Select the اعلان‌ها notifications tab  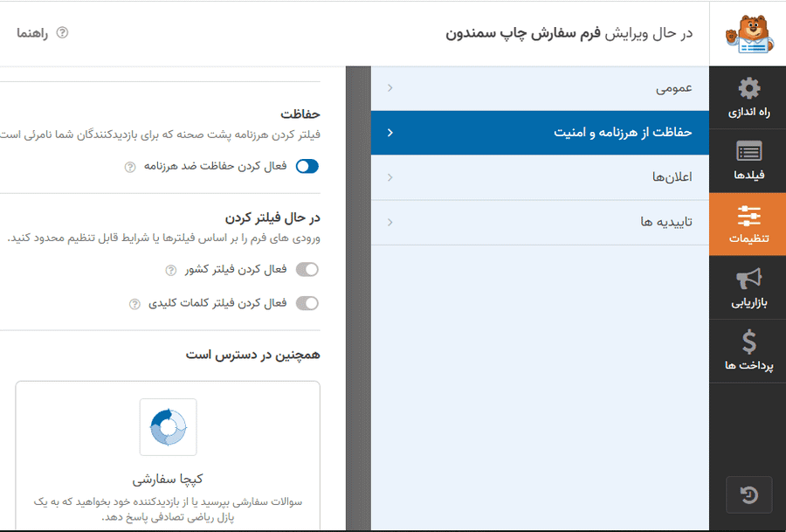[x=540, y=177]
